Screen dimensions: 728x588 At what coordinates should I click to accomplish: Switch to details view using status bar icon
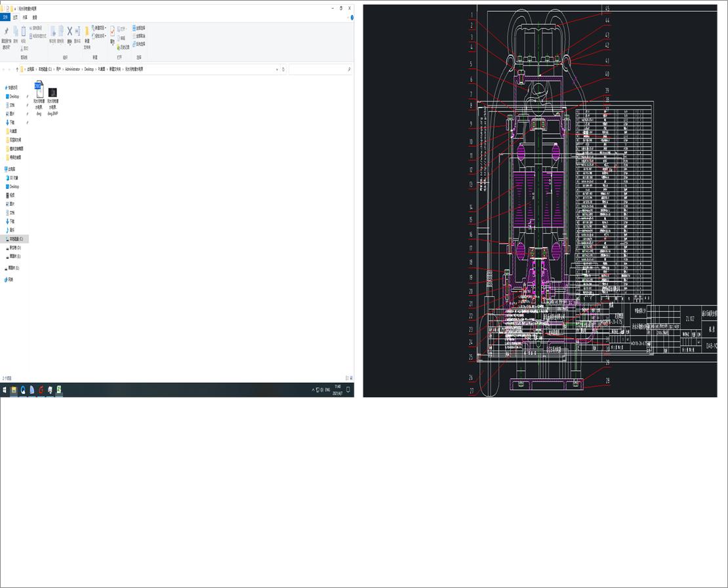(347, 378)
